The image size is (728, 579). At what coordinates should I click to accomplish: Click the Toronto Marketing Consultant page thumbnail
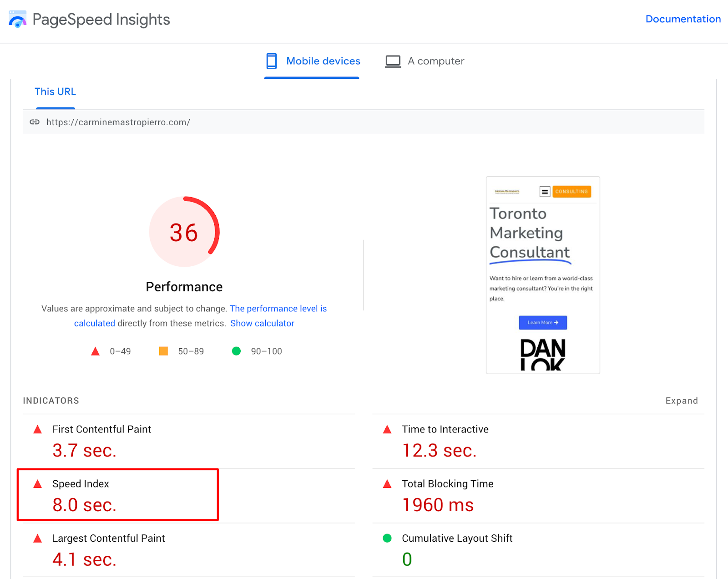[543, 275]
